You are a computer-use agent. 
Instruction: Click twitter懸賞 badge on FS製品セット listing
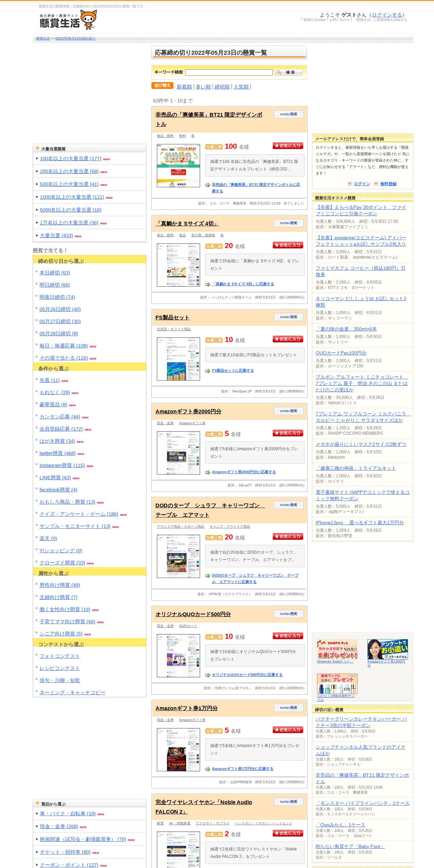[x=288, y=317]
